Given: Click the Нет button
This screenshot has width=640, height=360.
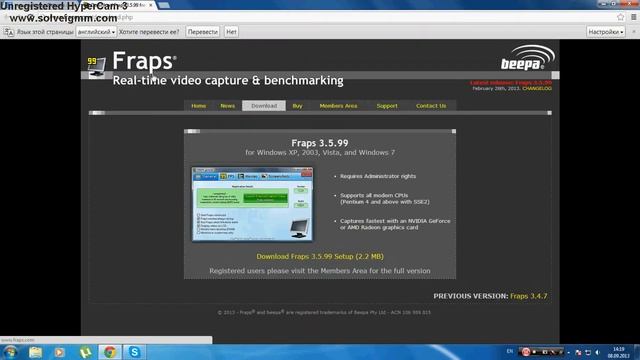Looking at the screenshot, I should click(x=231, y=32).
